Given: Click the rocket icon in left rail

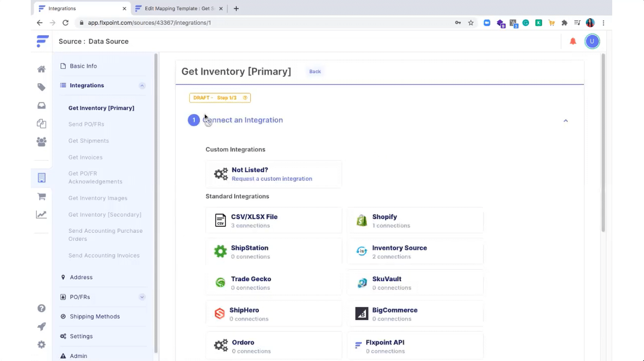Looking at the screenshot, I should point(41,327).
